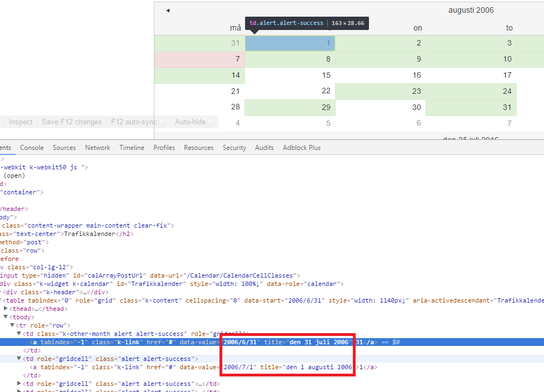Collapse the tbody node
This screenshot has height=392, width=544.
coord(6,317)
